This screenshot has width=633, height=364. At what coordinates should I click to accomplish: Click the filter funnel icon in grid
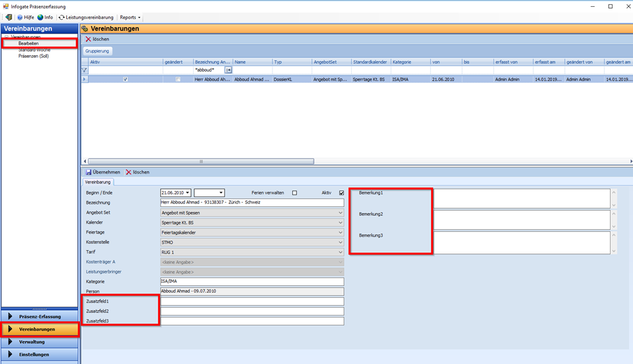tap(84, 70)
